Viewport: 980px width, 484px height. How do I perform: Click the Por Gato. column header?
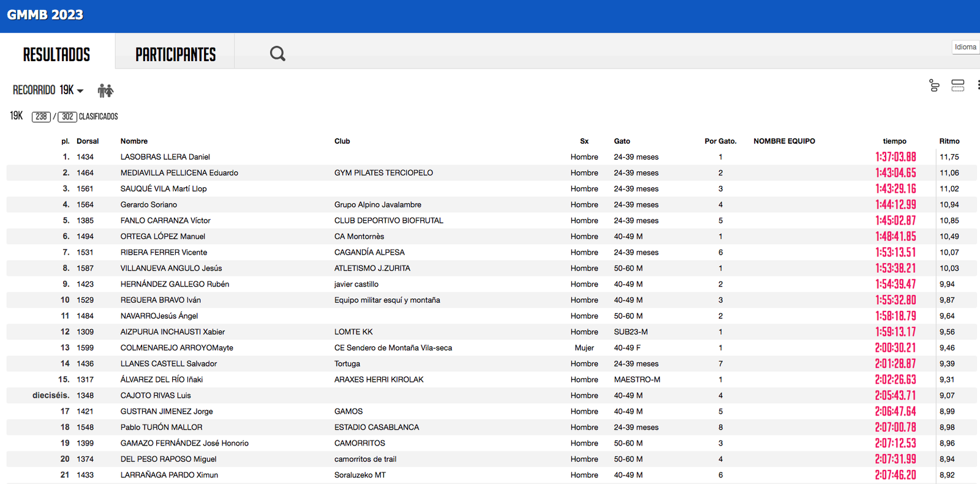(x=720, y=141)
